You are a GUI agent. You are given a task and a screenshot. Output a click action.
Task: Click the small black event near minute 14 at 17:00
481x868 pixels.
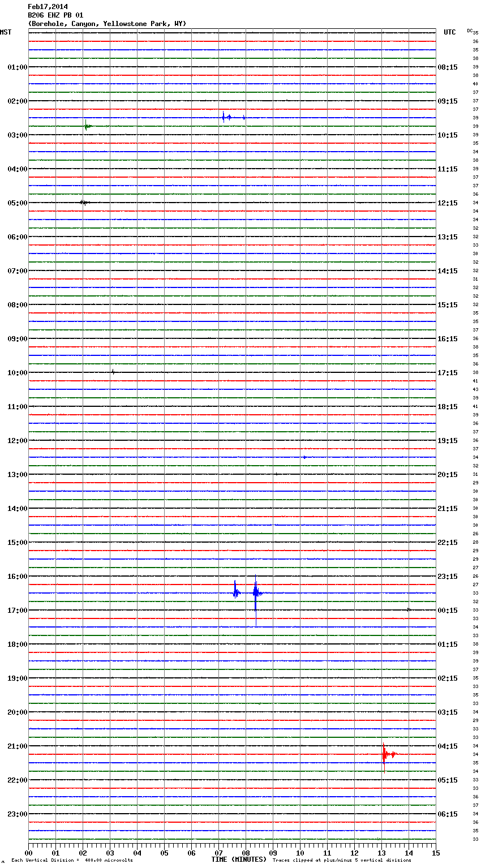click(409, 609)
